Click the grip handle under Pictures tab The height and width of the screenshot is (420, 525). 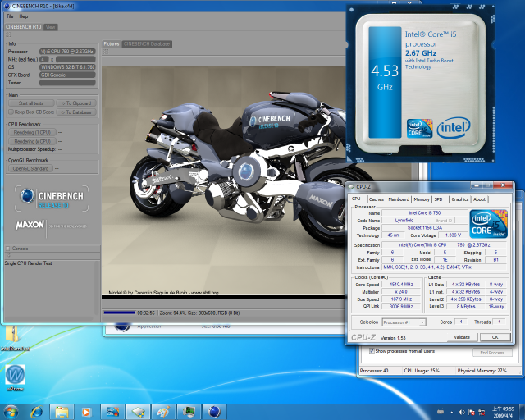(x=106, y=51)
